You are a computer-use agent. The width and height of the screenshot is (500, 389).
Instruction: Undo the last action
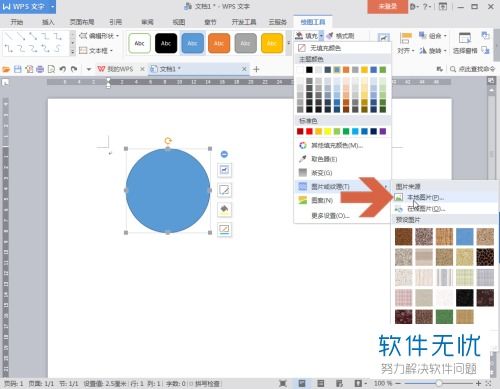[x=63, y=69]
